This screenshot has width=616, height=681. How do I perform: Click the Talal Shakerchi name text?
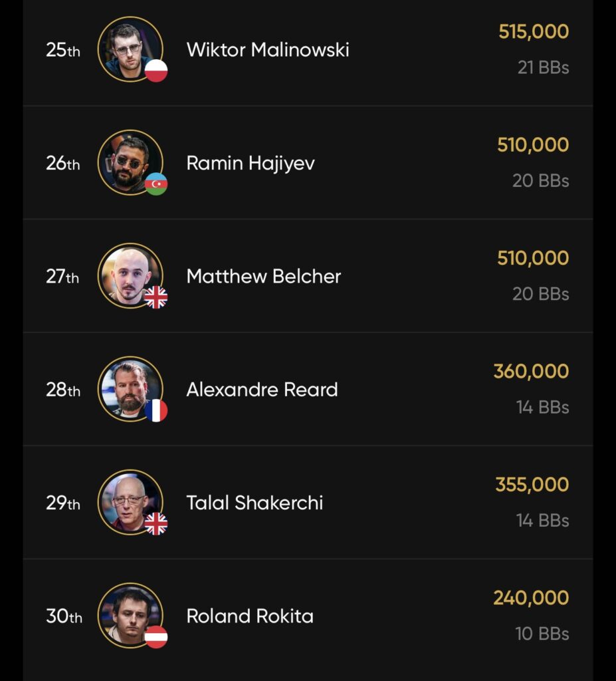255,503
